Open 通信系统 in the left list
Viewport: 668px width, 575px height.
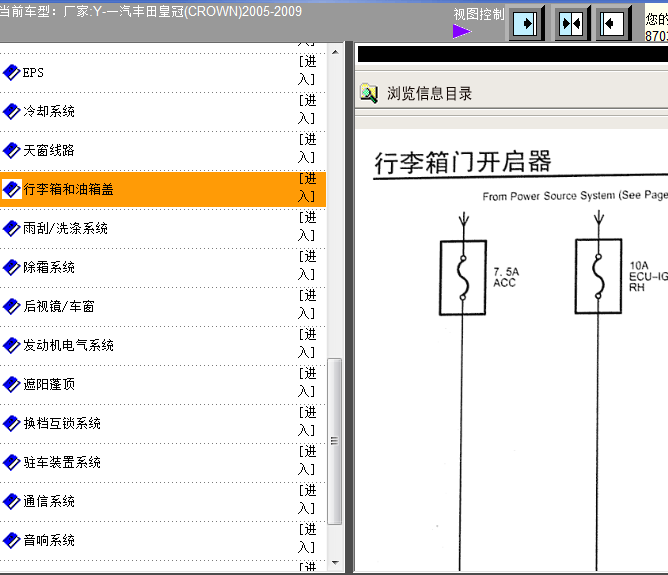[x=49, y=501]
